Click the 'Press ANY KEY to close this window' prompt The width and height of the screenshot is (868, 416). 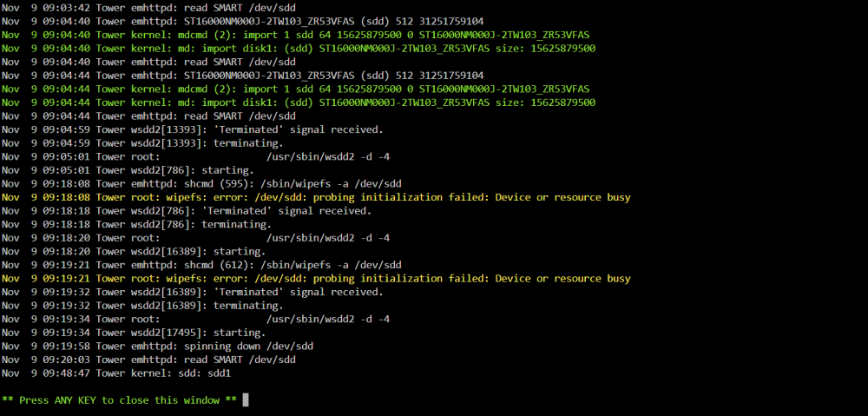pyautogui.click(x=119, y=400)
